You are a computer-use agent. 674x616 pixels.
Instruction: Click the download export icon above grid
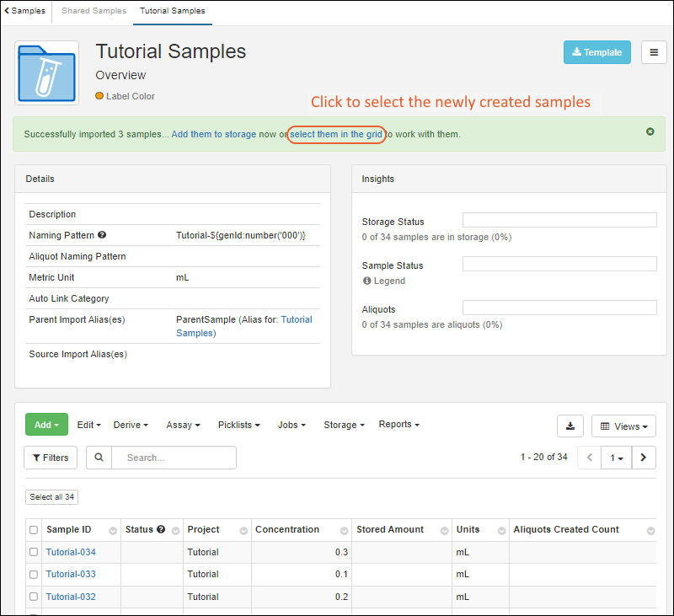[570, 426]
